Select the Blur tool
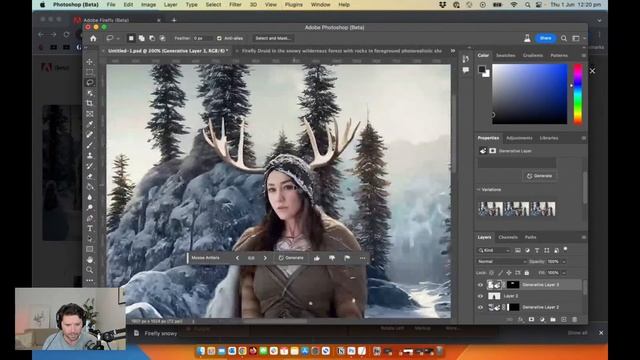The height and width of the screenshot is (360, 640). click(90, 197)
